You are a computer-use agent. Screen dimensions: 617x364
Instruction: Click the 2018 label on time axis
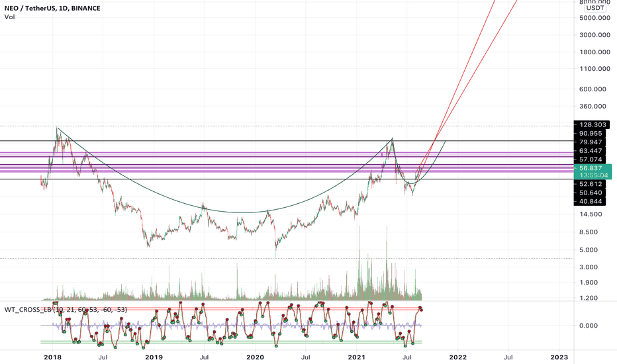pyautogui.click(x=52, y=357)
